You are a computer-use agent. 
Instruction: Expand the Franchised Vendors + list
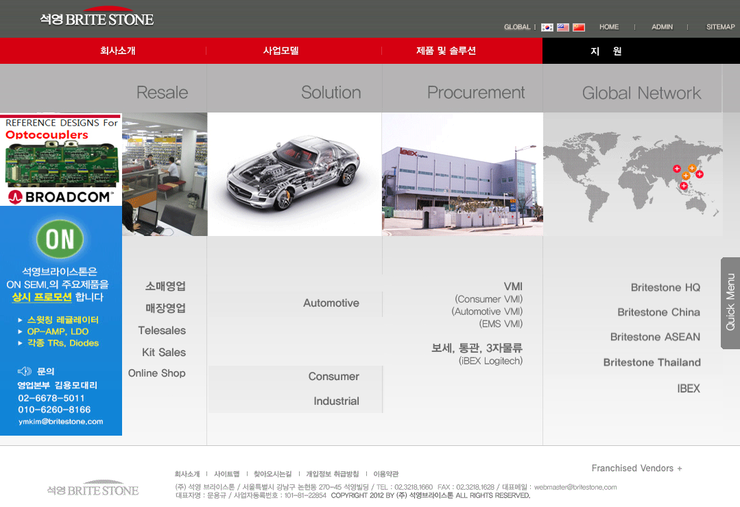(x=637, y=468)
